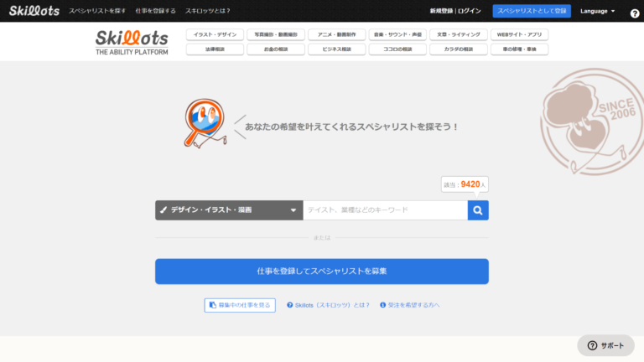The height and width of the screenshot is (362, 644).
Task: Select the イラスト・デザイン category tab
Action: [215, 35]
